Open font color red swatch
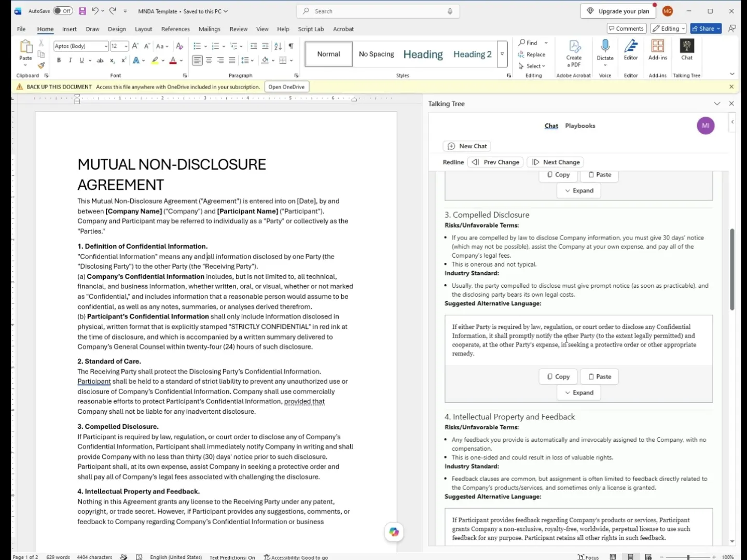 point(173,61)
